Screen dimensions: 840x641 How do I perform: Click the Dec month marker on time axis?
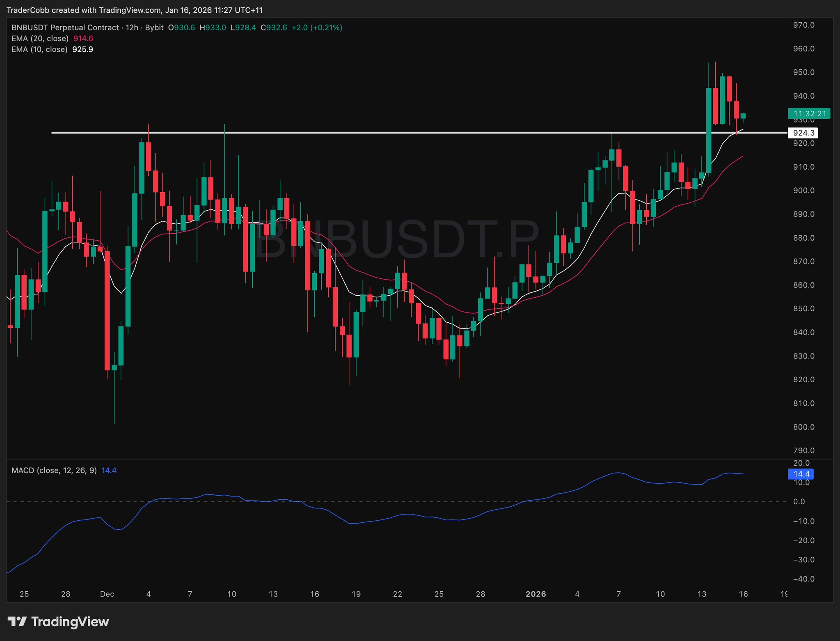coord(107,594)
